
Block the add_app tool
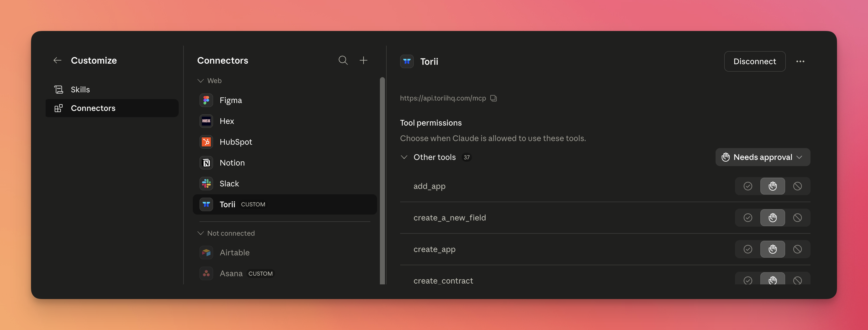pos(797,186)
